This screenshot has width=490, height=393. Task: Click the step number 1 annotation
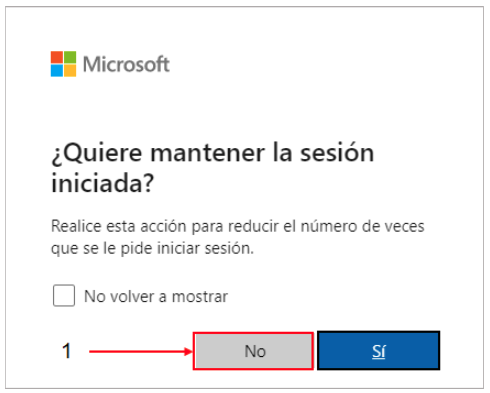(x=67, y=351)
